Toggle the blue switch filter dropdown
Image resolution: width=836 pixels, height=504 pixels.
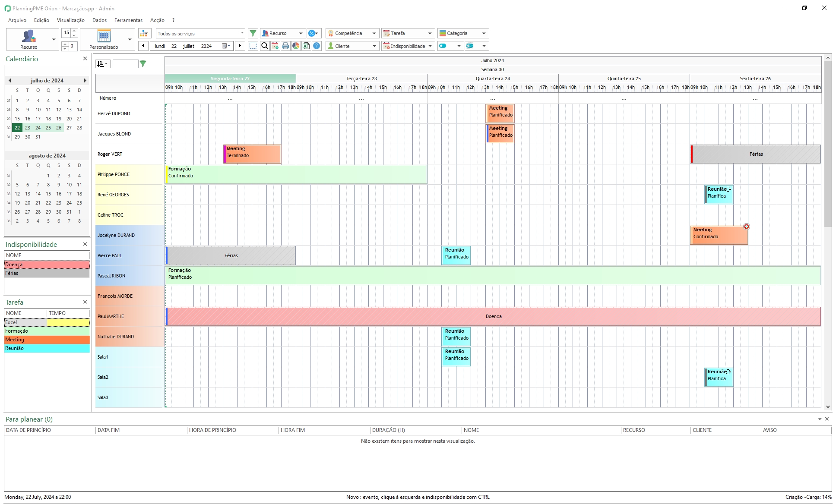[x=450, y=46]
